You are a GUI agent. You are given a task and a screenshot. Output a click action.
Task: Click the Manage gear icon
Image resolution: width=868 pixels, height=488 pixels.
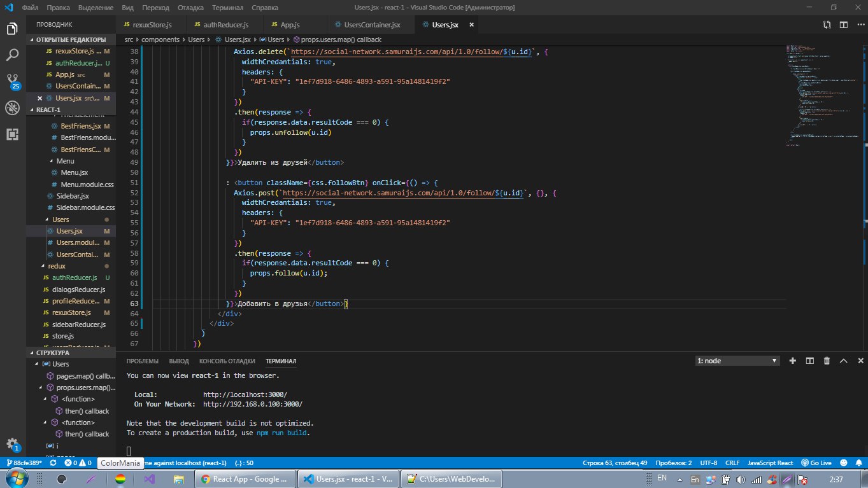(x=12, y=443)
